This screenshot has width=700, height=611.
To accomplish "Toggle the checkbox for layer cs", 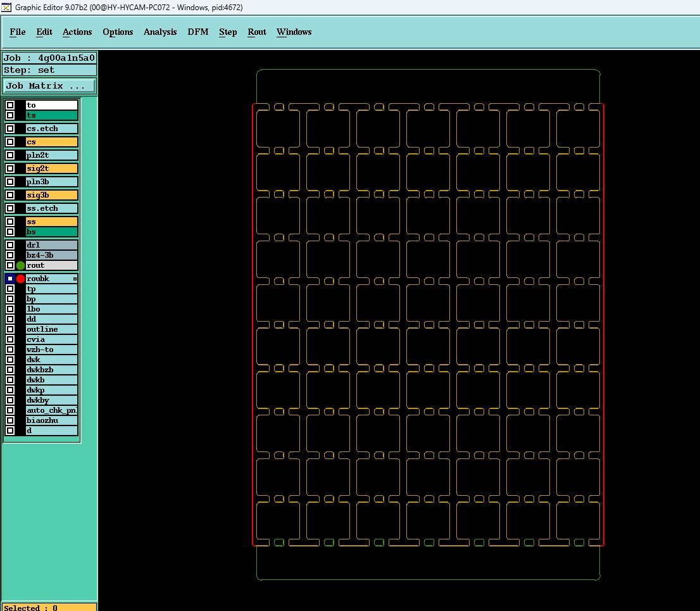I will pyautogui.click(x=10, y=142).
